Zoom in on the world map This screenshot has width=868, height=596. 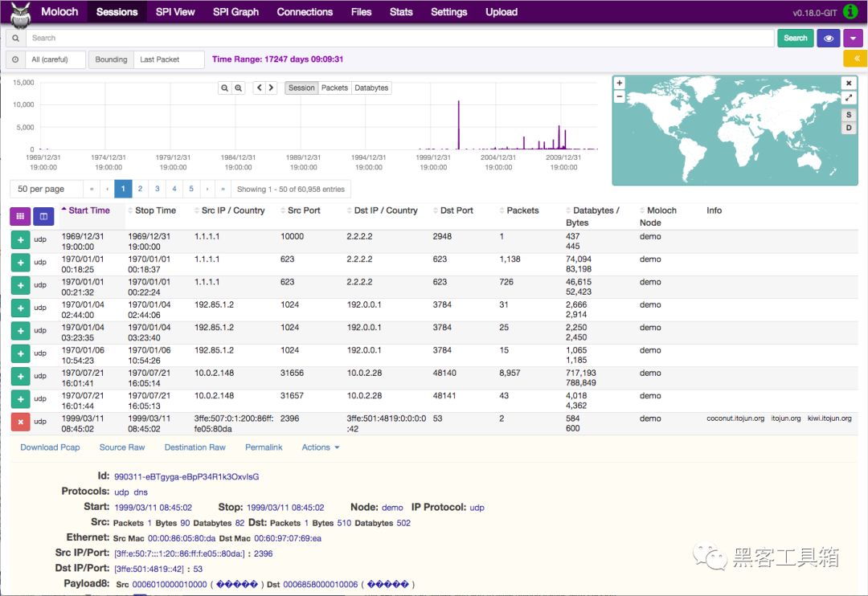pyautogui.click(x=619, y=84)
